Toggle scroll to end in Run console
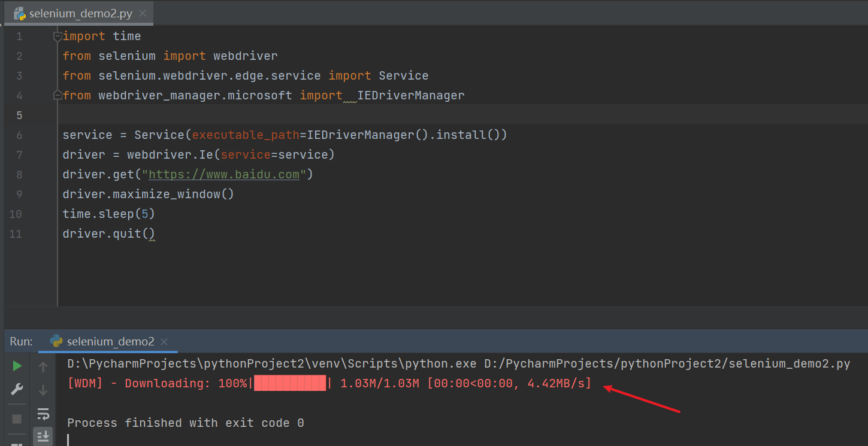The image size is (868, 446). 43,436
